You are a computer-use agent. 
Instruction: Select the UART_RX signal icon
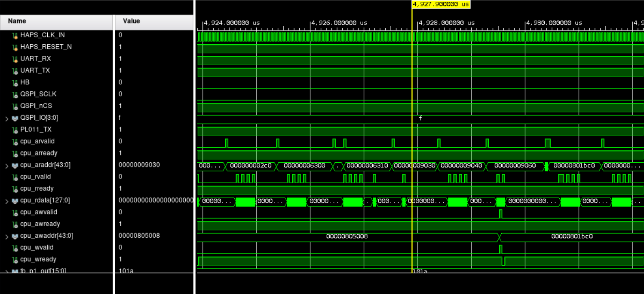[15, 59]
